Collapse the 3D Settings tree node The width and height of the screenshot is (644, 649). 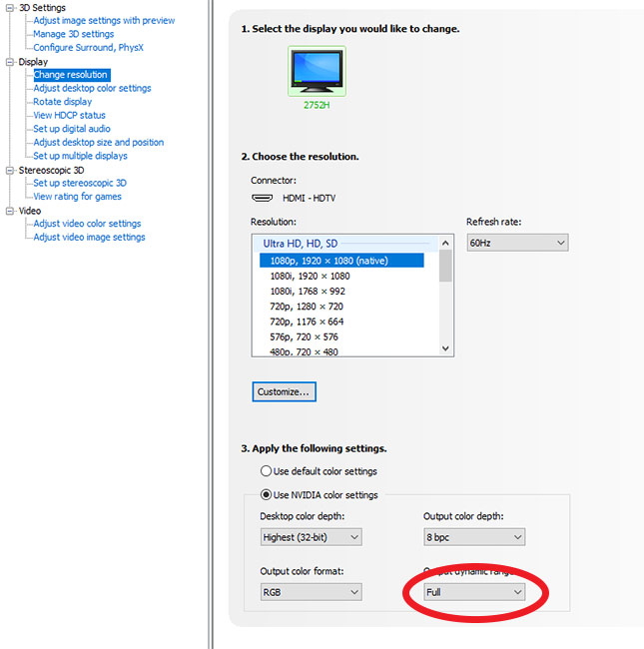click(x=10, y=8)
